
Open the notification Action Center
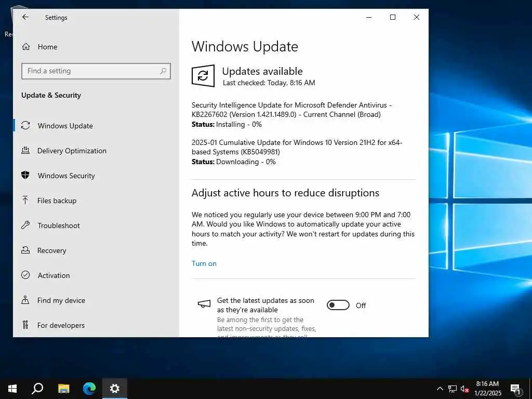click(x=516, y=389)
